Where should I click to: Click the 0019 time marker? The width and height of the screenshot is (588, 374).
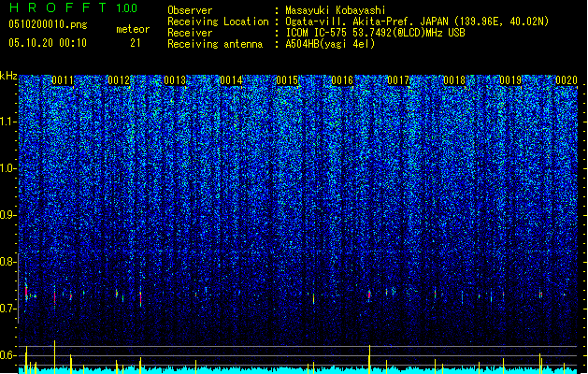click(x=510, y=80)
